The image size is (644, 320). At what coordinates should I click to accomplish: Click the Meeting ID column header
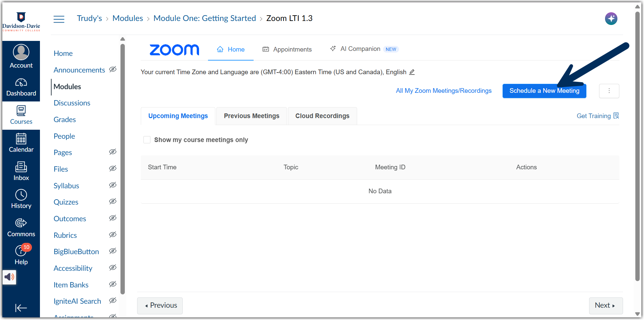pyautogui.click(x=390, y=167)
